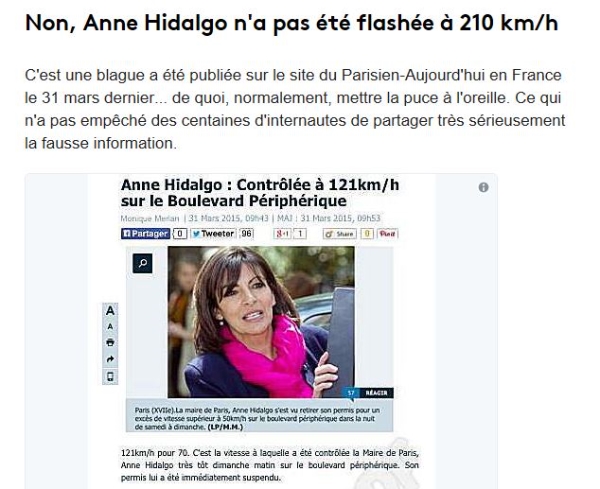600x489 pixels.
Task: Click the orange Share button
Action: point(339,234)
